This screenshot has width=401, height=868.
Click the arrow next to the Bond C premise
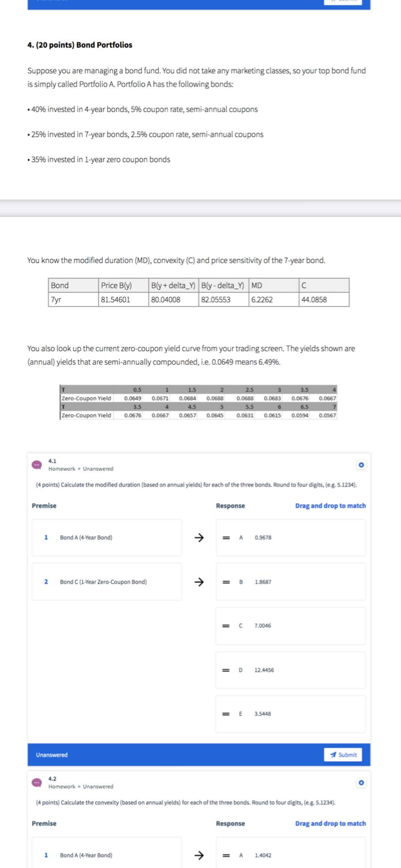tap(199, 582)
